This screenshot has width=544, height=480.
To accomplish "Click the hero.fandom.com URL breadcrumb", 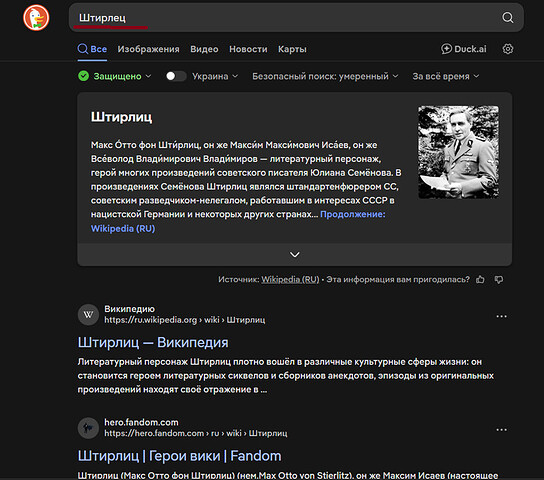I will point(196,433).
